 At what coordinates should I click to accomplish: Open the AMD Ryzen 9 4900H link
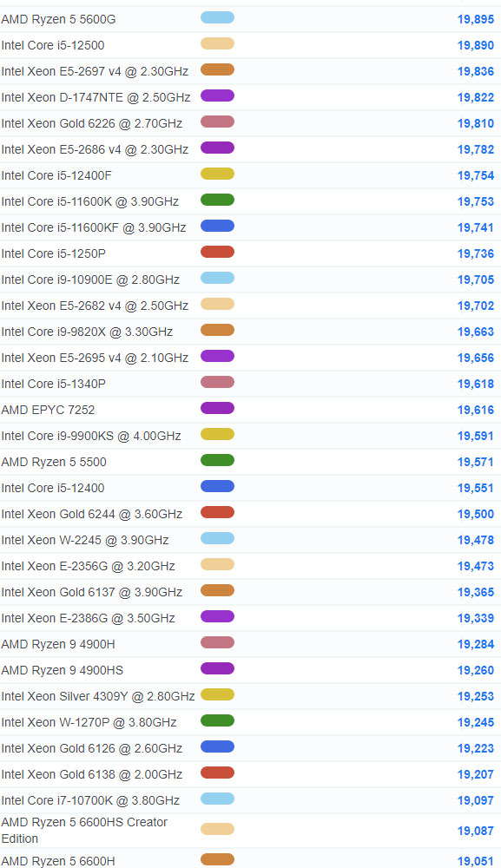click(58, 644)
